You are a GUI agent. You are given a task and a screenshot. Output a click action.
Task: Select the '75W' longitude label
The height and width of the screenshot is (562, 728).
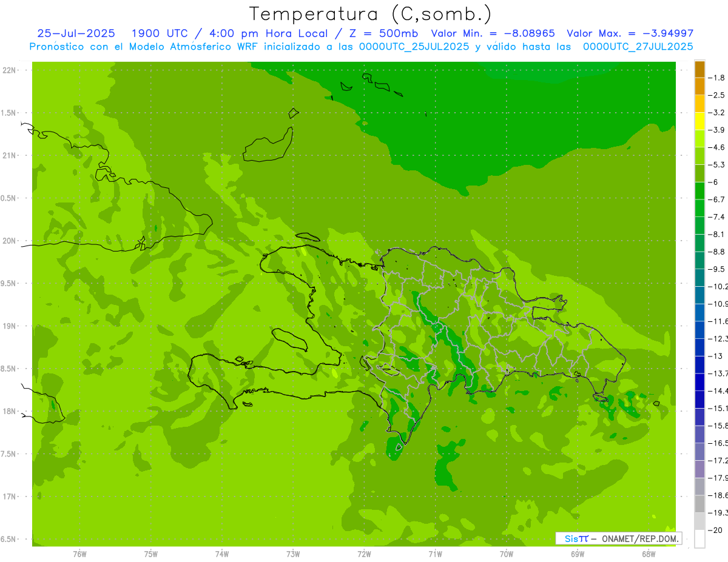pyautogui.click(x=151, y=554)
